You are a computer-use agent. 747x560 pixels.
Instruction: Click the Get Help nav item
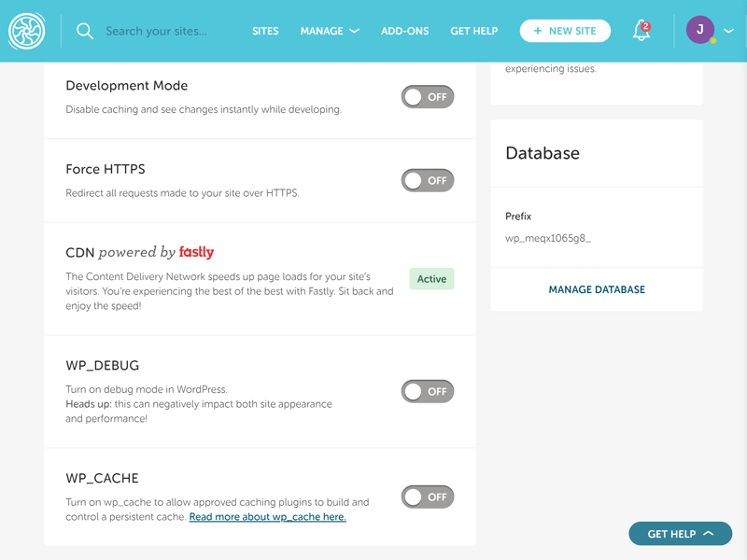click(x=474, y=31)
